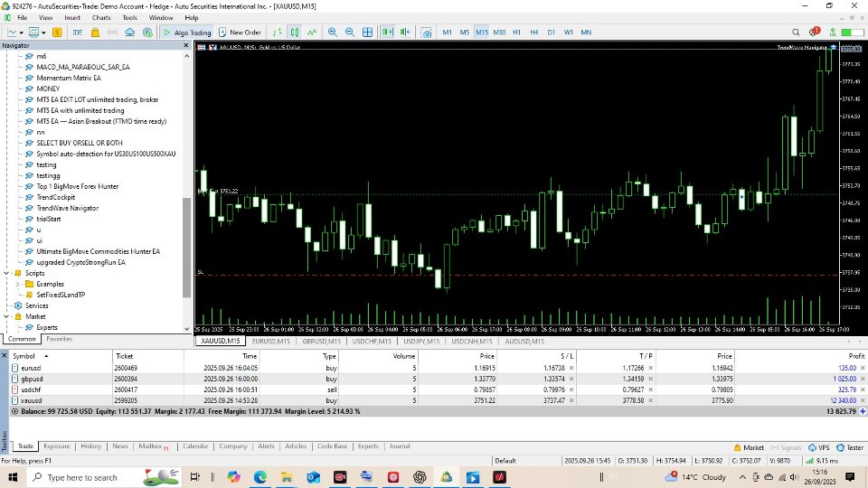Image resolution: width=868 pixels, height=488 pixels.
Task: Remove the take profit on the usdchf position
Action: pyautogui.click(x=650, y=389)
